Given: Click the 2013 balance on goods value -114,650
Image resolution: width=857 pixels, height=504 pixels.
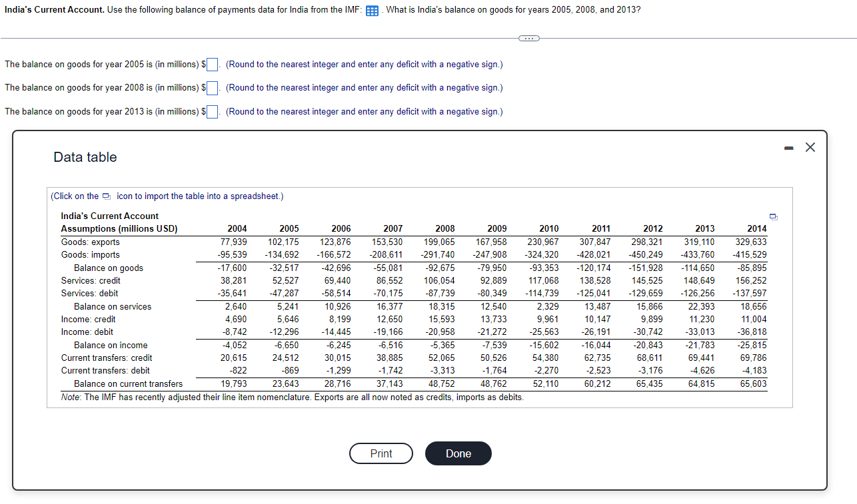Looking at the screenshot, I should [x=698, y=268].
